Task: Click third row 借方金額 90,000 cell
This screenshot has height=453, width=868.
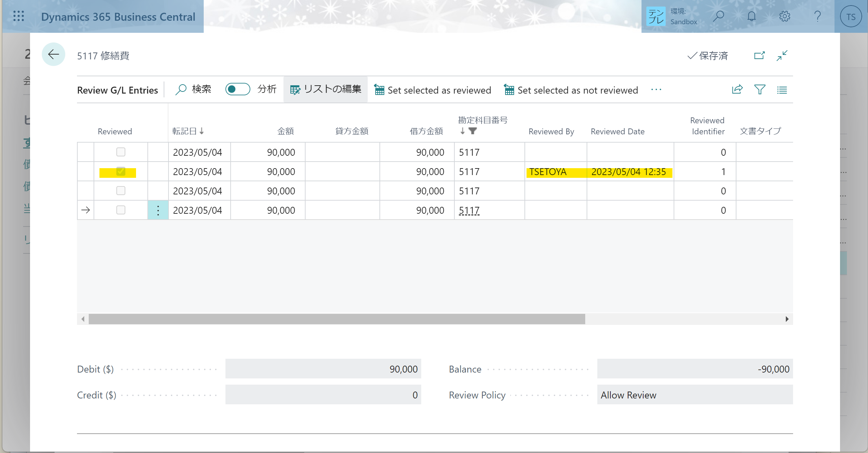Action: coord(417,191)
